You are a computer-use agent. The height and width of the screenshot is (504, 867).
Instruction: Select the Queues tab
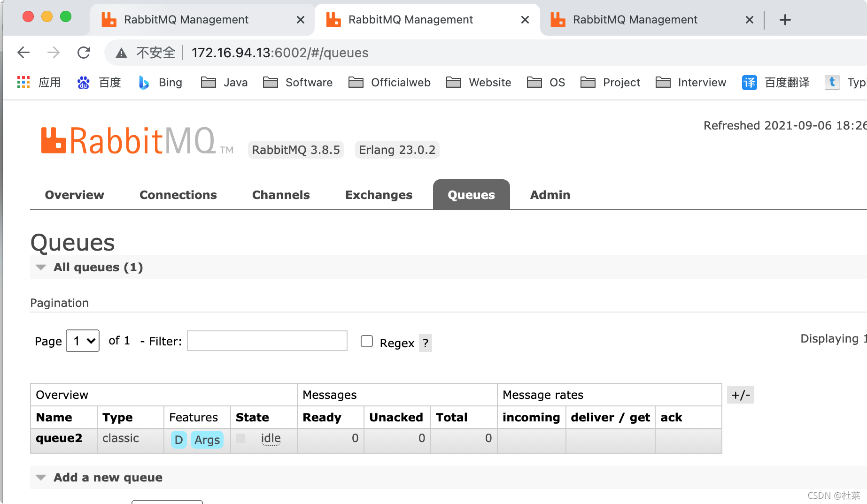pyautogui.click(x=471, y=195)
